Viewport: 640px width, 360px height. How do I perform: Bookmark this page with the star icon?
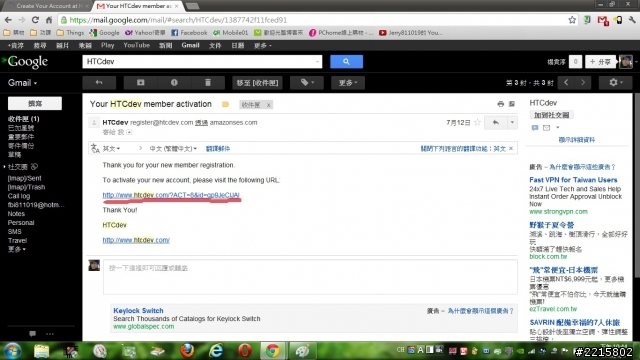pyautogui.click(x=572, y=20)
